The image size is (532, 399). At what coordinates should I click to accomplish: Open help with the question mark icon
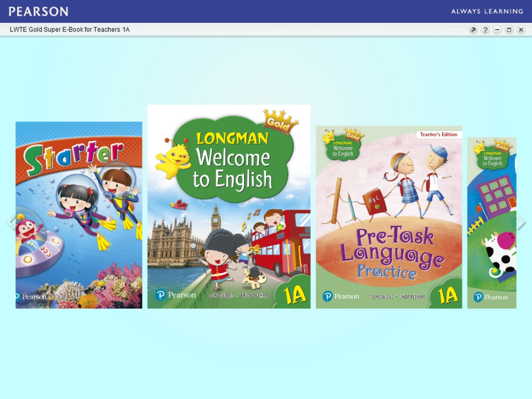[x=485, y=30]
